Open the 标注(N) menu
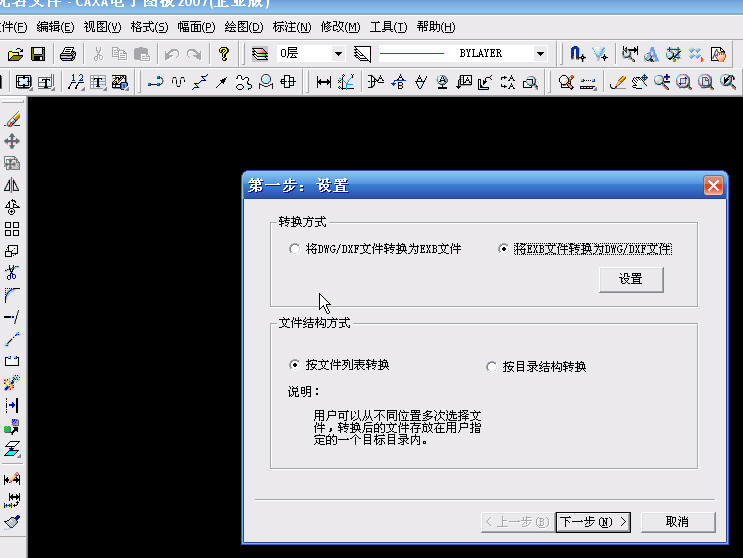Image resolution: width=743 pixels, height=558 pixels. [291, 27]
